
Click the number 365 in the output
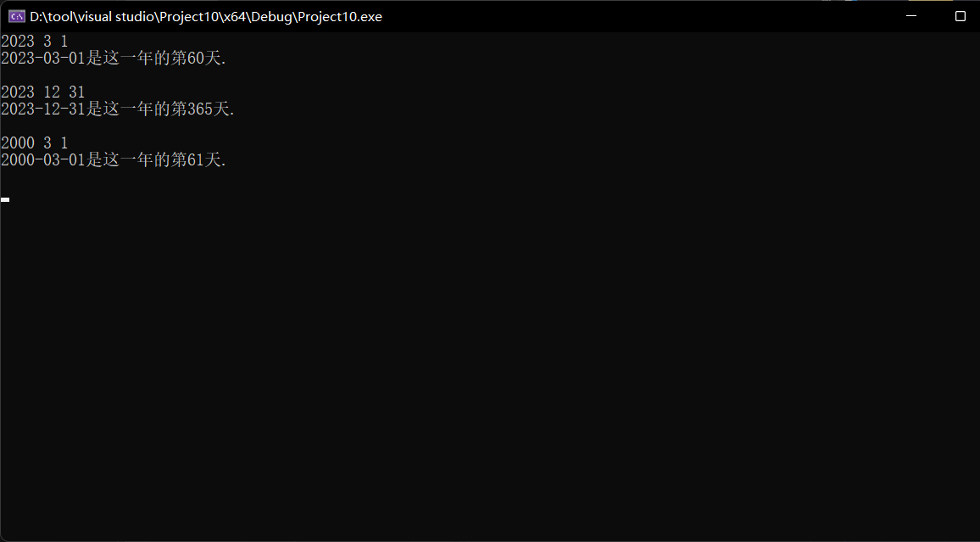(200, 109)
